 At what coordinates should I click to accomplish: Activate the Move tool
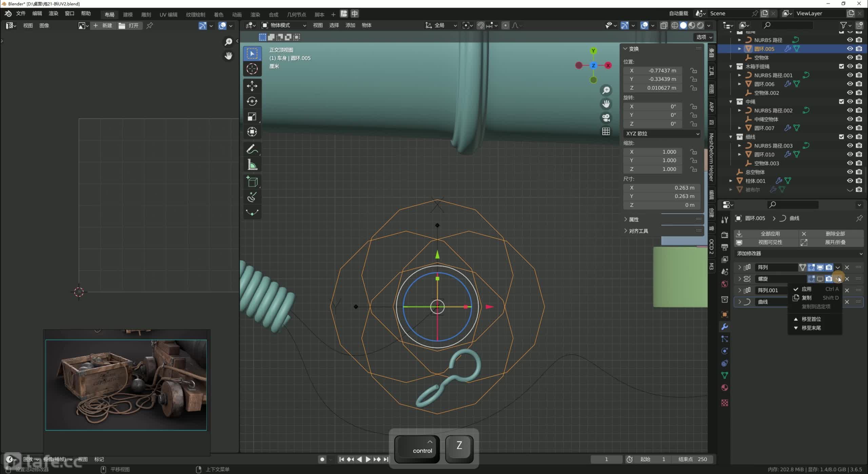(252, 86)
